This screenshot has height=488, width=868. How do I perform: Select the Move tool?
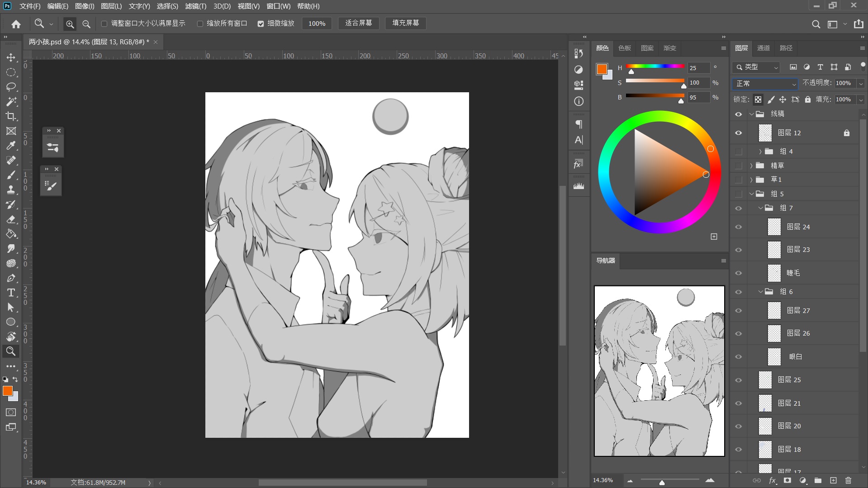tap(11, 57)
